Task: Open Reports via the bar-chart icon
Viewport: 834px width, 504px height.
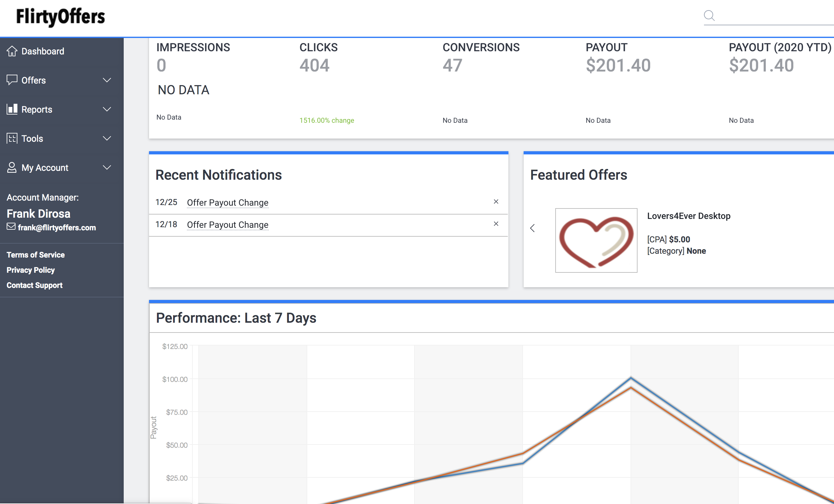Action: tap(12, 109)
